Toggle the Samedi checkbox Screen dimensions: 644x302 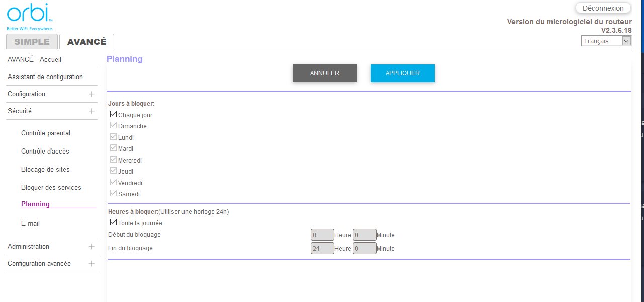pos(113,194)
